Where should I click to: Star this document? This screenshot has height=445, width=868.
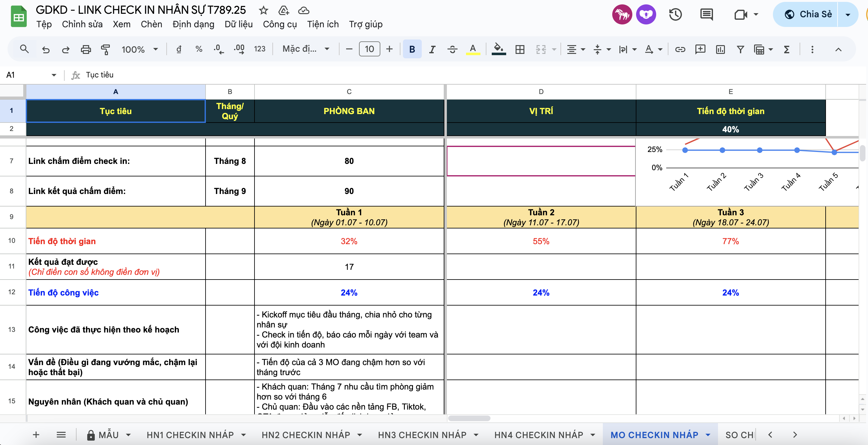(263, 10)
